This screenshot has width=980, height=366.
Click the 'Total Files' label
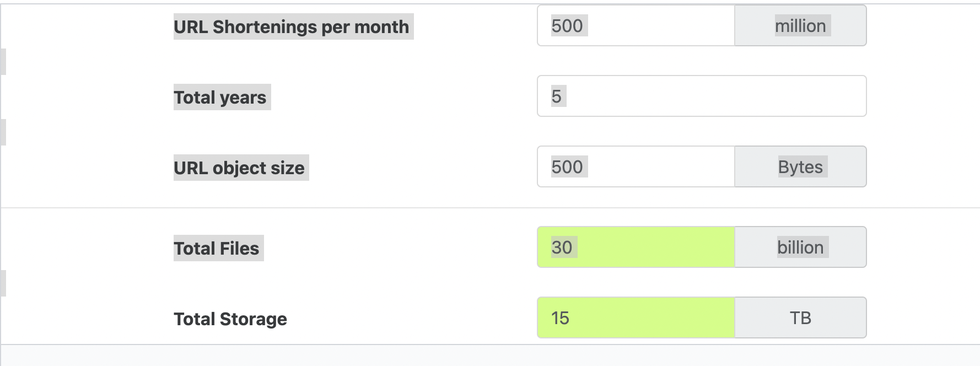click(x=217, y=249)
